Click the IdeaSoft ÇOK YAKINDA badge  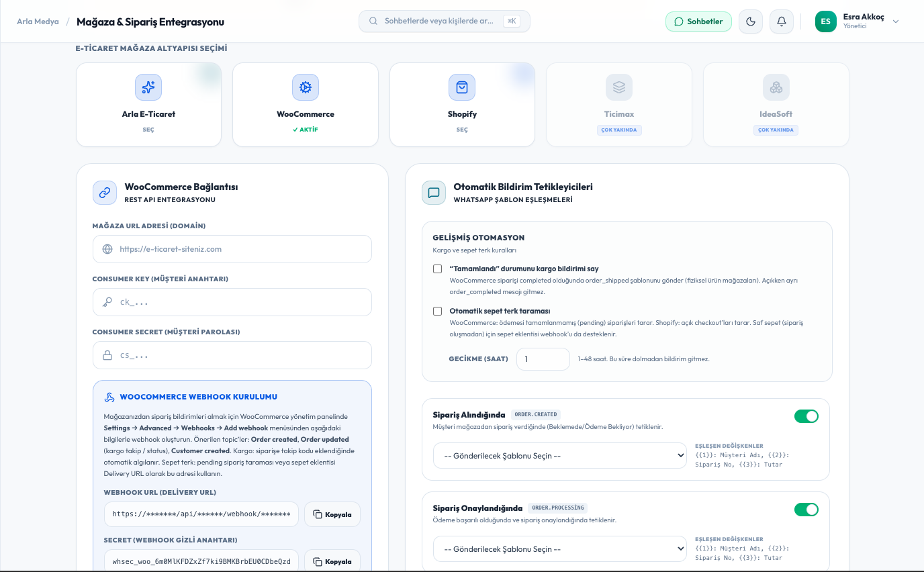pyautogui.click(x=776, y=130)
